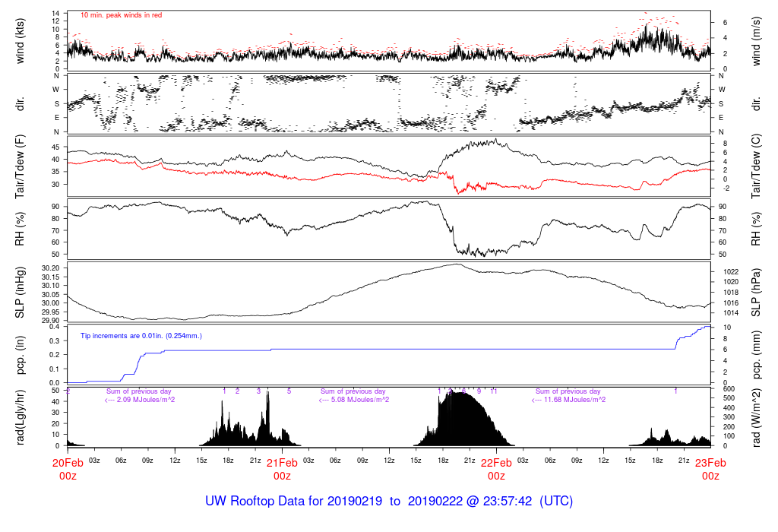The image size is (778, 532).
Task: Click the '10 min. peak winds in red' note
Action: coord(121,15)
